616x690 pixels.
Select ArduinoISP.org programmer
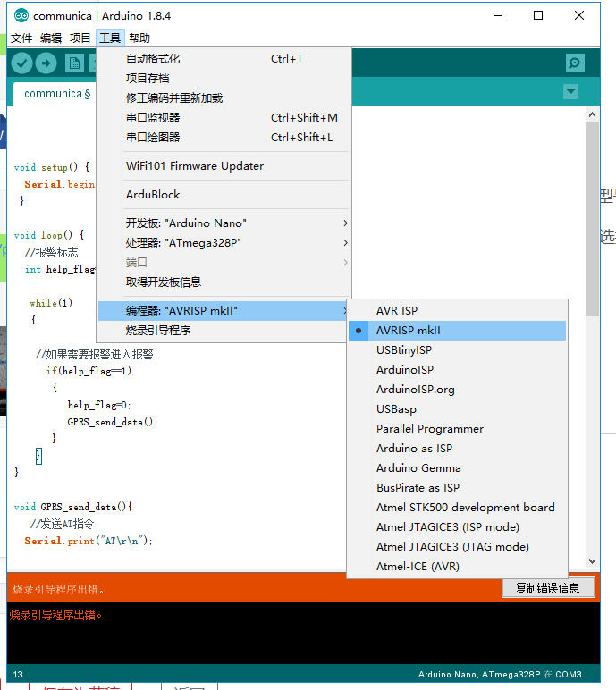point(457,390)
